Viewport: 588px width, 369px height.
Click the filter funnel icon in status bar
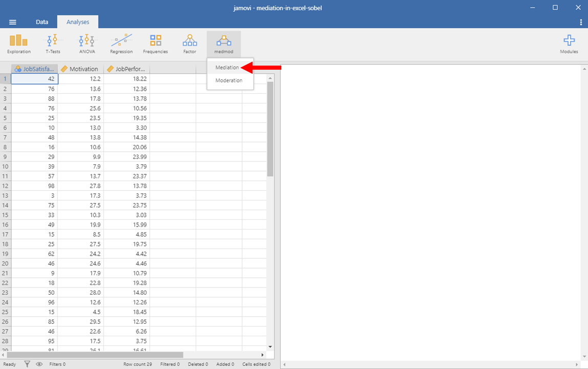click(28, 364)
